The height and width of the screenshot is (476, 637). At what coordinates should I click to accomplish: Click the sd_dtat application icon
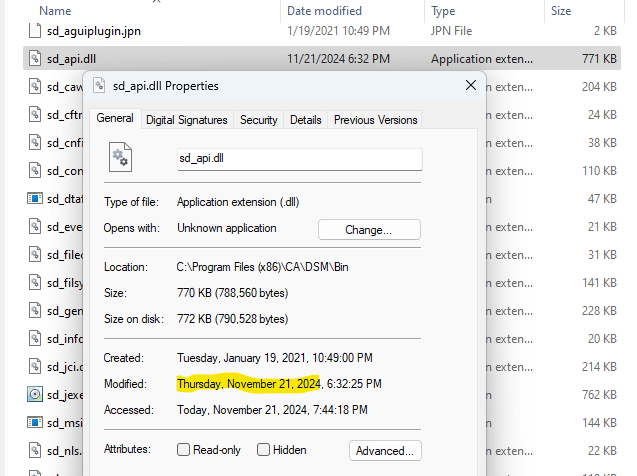(35, 199)
